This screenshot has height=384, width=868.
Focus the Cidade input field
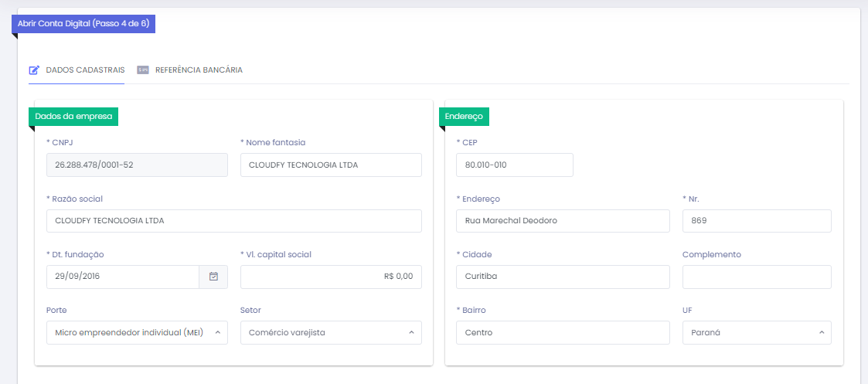563,277
